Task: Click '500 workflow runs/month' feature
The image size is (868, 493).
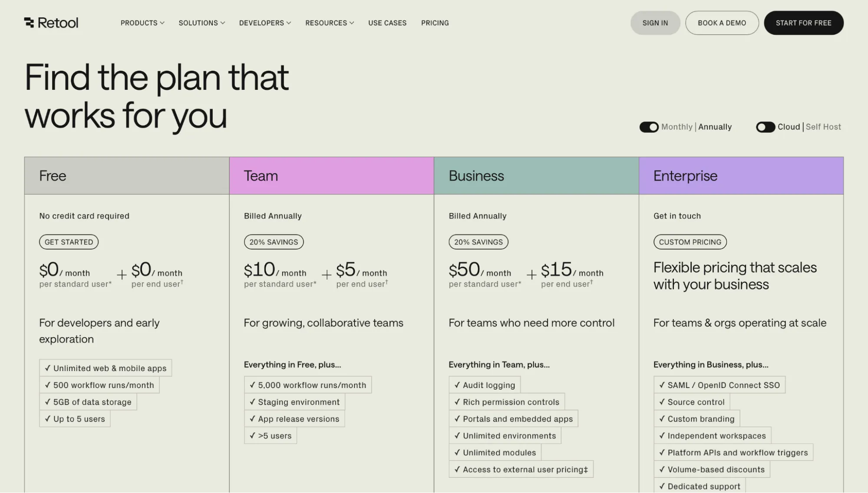Action: tap(99, 385)
